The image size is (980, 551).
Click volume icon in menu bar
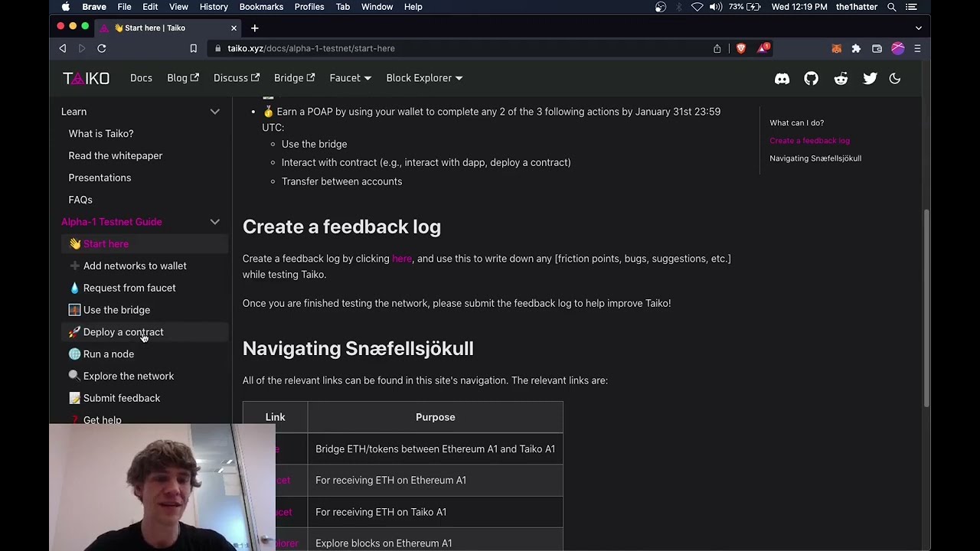click(716, 7)
